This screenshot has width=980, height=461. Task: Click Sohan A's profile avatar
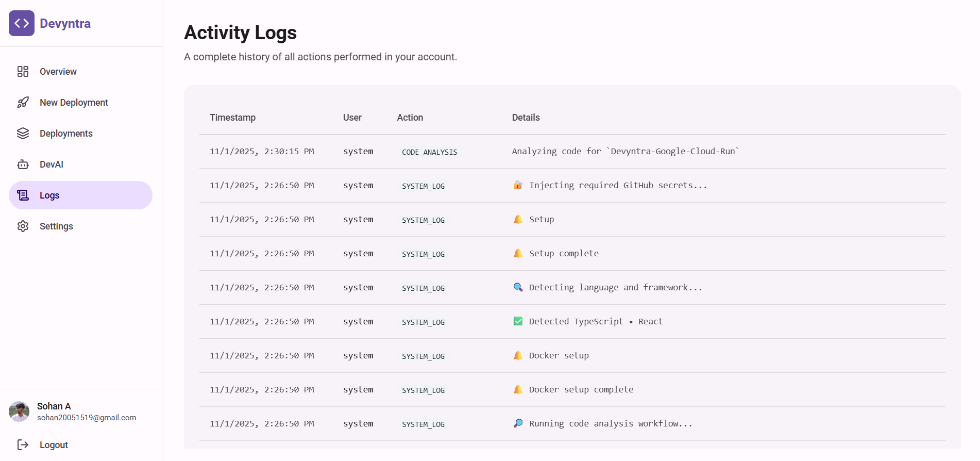(x=19, y=411)
